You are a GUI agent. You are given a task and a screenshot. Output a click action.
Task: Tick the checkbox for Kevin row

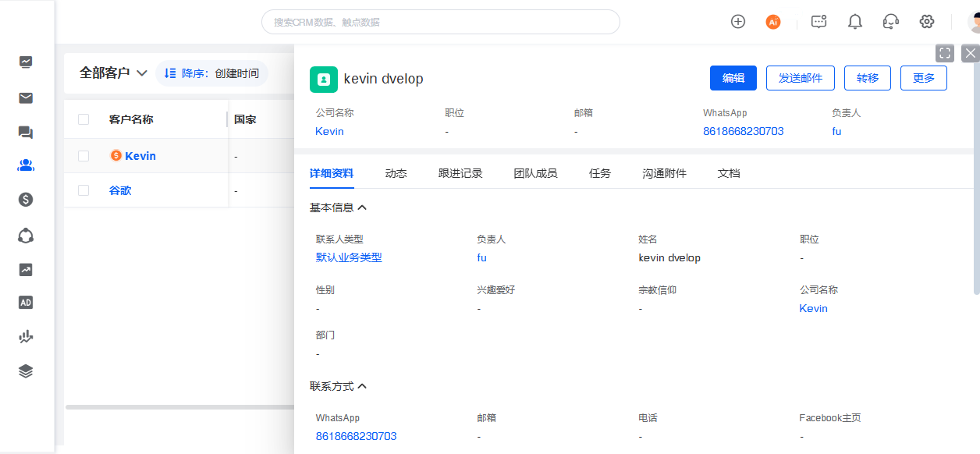[x=83, y=156]
